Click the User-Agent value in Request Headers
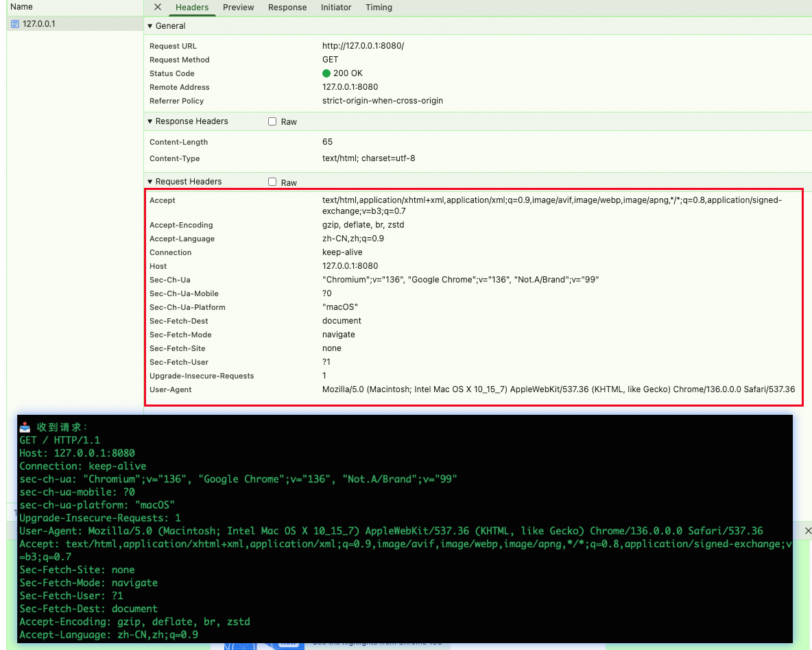This screenshot has height=650, width=812. pyautogui.click(x=558, y=389)
